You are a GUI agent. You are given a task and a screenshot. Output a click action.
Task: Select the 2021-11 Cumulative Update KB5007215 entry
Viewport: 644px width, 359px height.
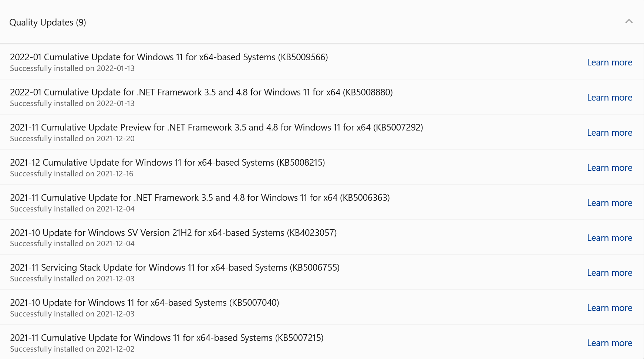(322, 342)
